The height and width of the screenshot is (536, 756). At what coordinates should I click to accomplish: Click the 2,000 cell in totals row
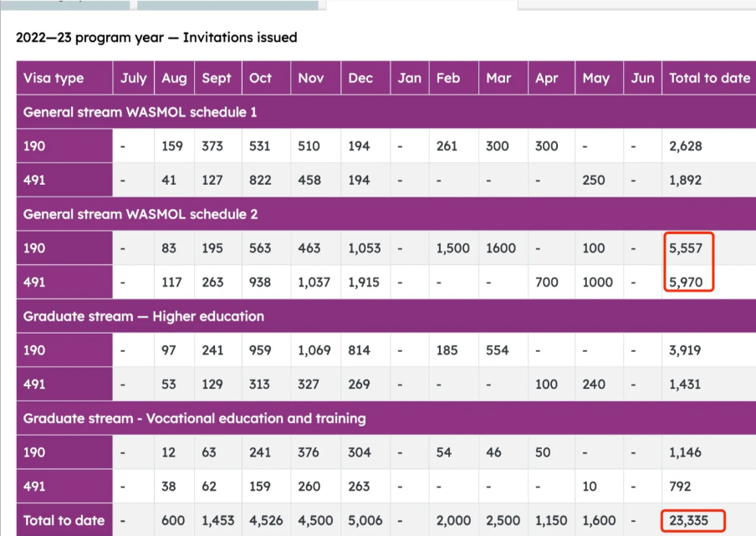(x=454, y=521)
